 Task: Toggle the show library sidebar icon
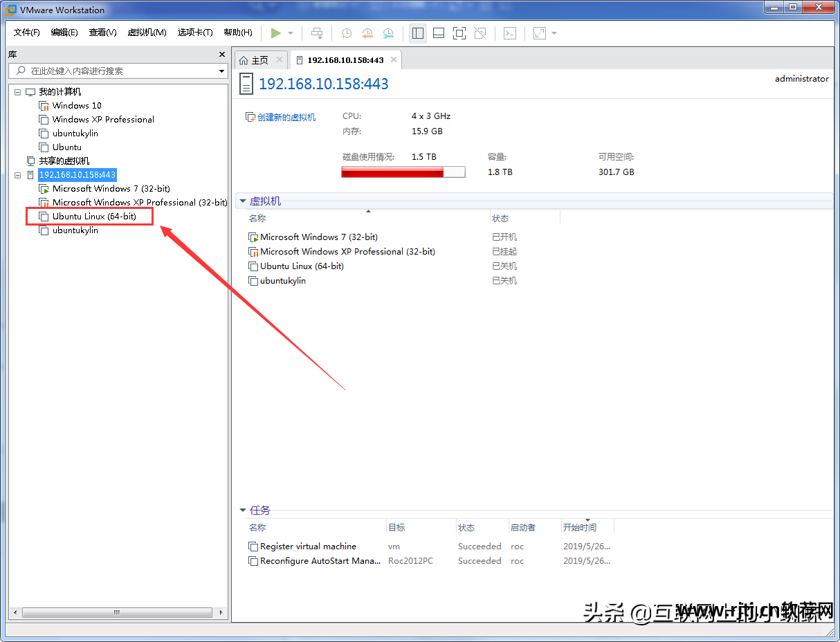click(417, 33)
